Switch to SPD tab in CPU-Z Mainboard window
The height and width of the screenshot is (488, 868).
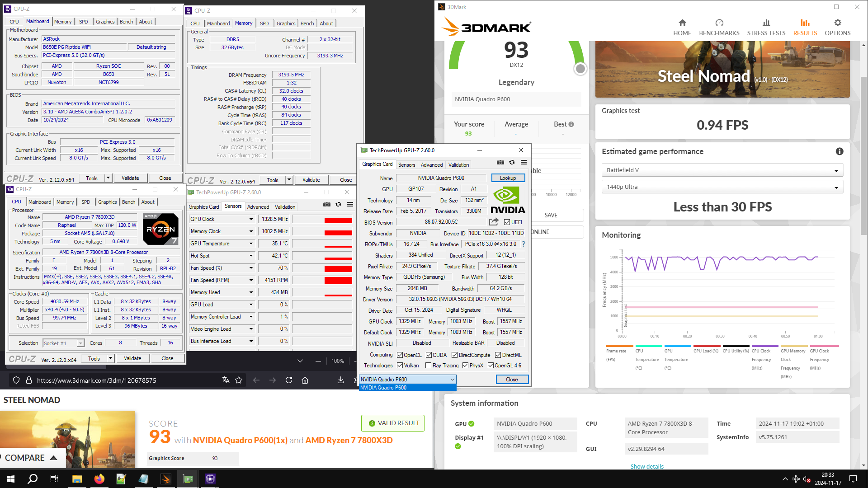pos(84,22)
